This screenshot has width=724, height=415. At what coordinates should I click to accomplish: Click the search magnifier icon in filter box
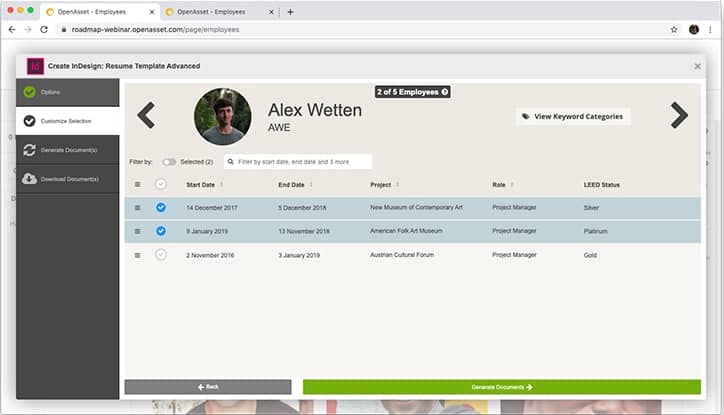pyautogui.click(x=230, y=162)
